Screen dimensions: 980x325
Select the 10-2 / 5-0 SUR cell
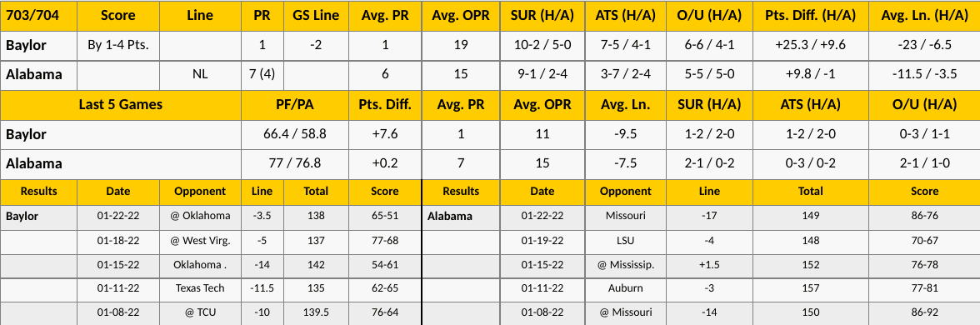(x=542, y=46)
